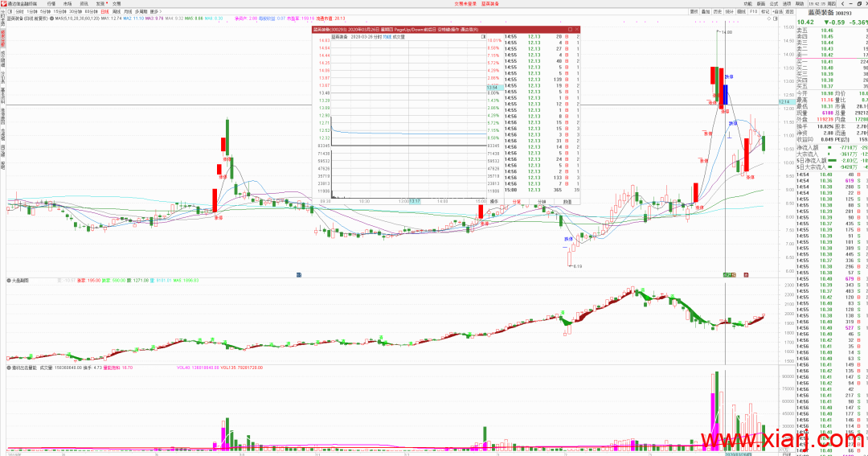Switch chart to 15分钟 period

coord(59,11)
